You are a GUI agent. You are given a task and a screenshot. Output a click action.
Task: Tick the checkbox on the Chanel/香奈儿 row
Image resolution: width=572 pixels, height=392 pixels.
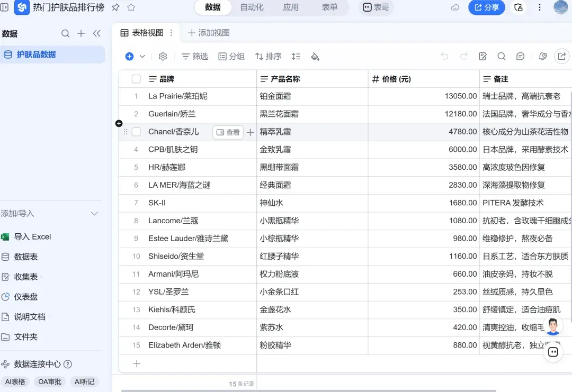point(136,132)
